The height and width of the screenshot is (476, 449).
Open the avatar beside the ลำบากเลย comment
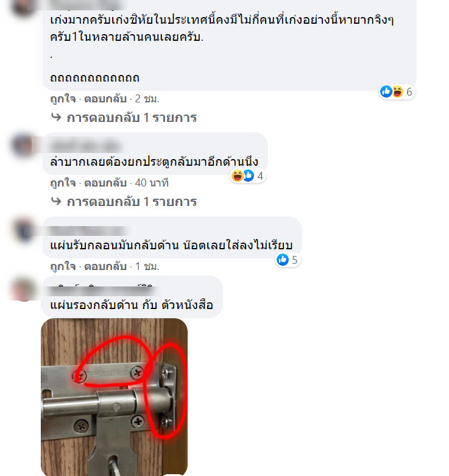click(24, 146)
